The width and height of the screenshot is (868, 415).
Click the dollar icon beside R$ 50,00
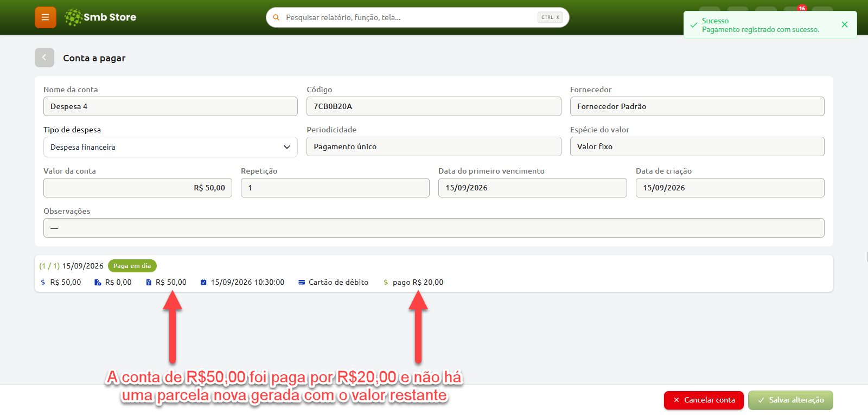[43, 282]
